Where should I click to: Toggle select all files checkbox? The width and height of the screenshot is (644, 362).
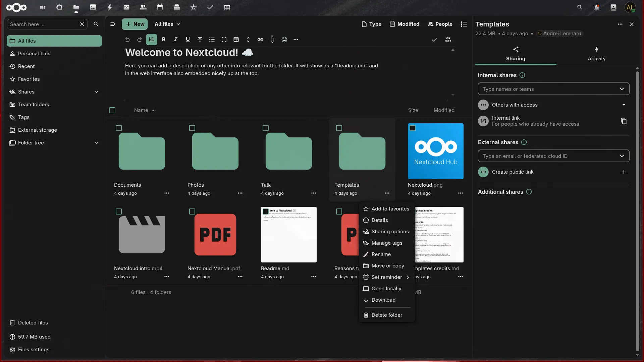click(x=112, y=110)
